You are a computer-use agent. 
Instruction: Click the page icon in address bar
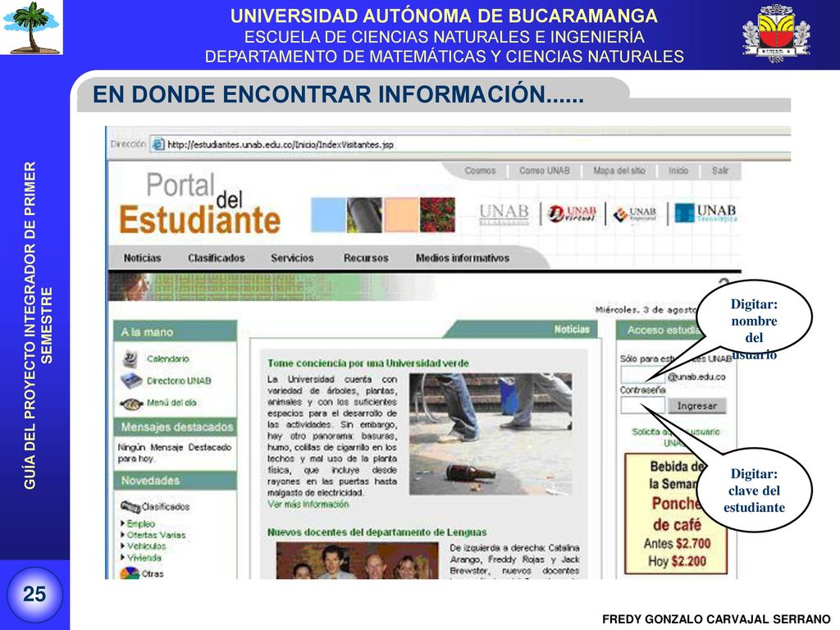[158, 144]
